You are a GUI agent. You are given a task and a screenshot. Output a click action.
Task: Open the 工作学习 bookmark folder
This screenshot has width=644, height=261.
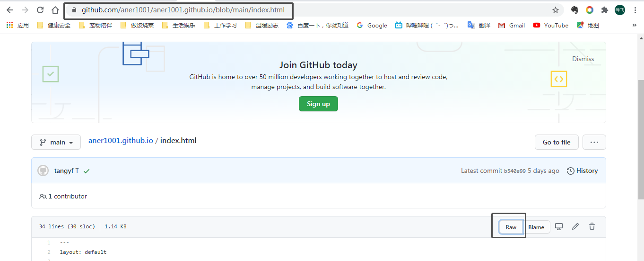coord(220,25)
